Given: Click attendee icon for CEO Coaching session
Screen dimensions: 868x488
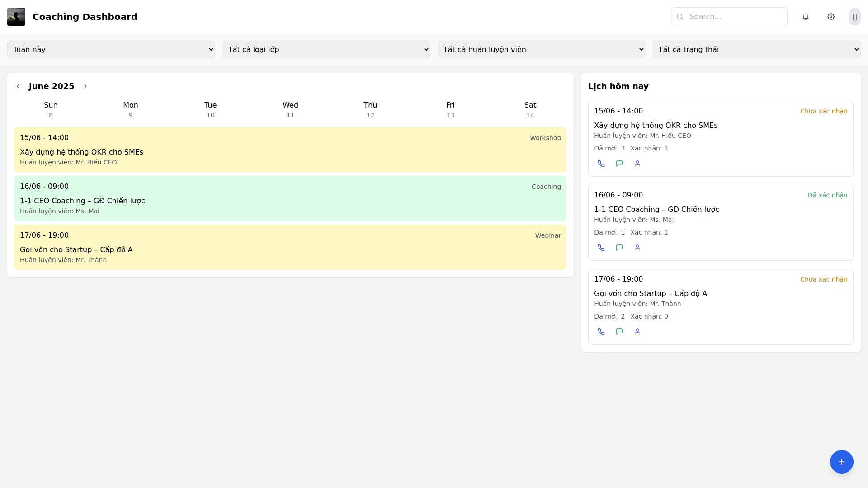Looking at the screenshot, I should click(x=637, y=248).
